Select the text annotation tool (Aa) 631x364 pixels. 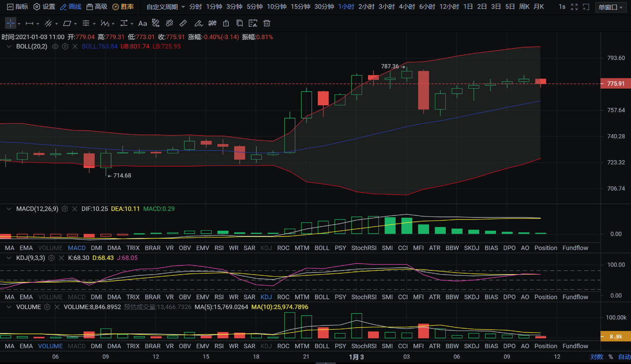click(143, 23)
